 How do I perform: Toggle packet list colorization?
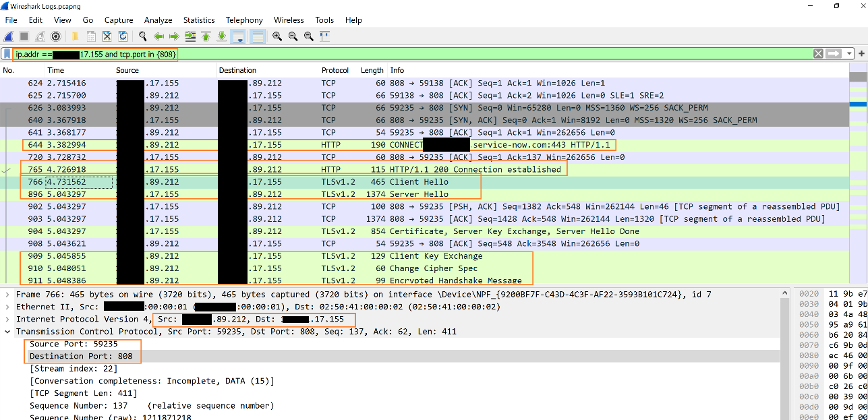click(x=258, y=36)
